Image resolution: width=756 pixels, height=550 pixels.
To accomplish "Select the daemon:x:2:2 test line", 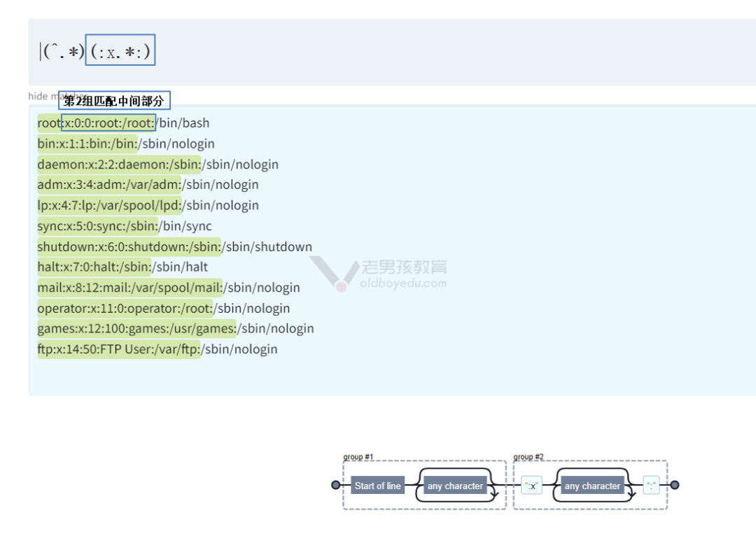I will (x=157, y=164).
